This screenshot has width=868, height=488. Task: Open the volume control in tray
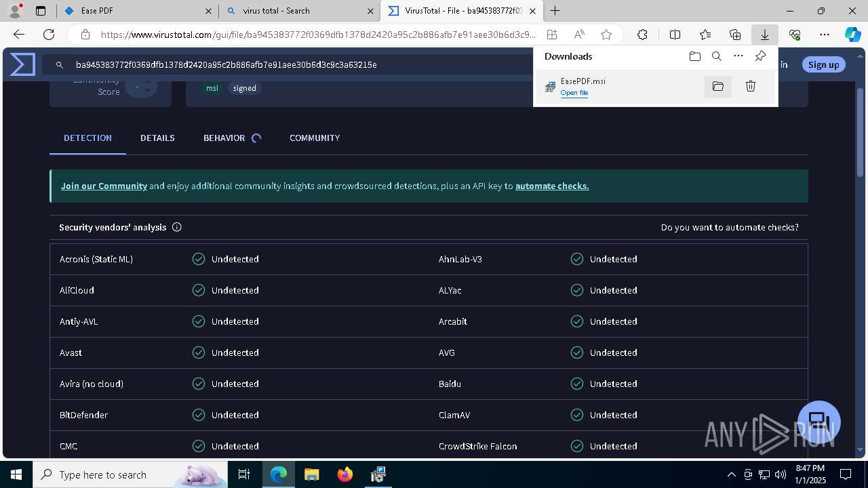[781, 474]
